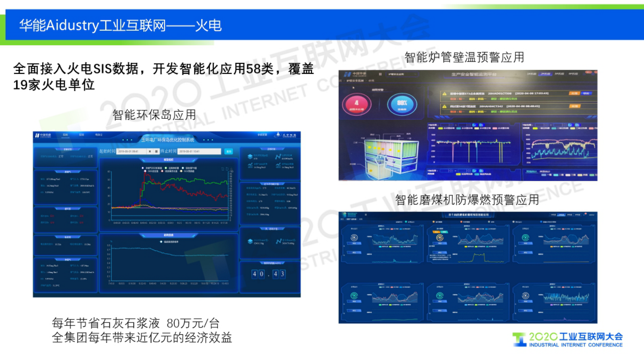Click the warning triangle on the 20HAH04CT342 alert
Viewport: 644px width, 362px height.
[445, 106]
